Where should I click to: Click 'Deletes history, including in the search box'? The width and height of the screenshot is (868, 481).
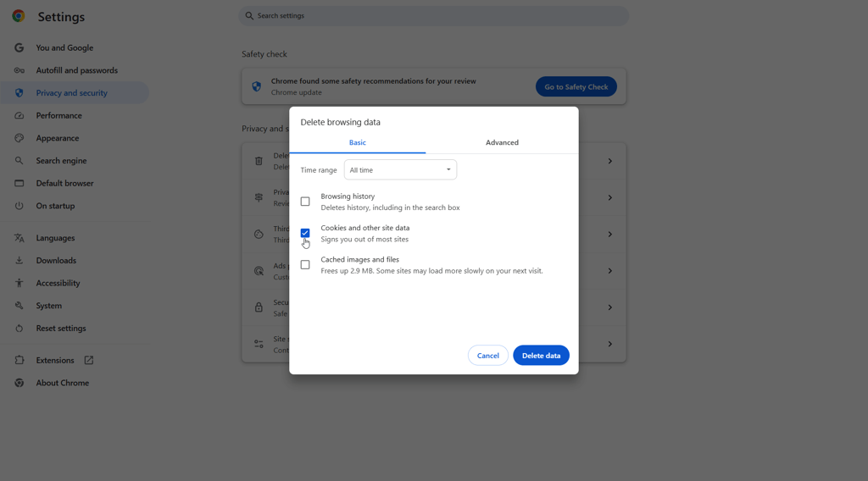[390, 207]
